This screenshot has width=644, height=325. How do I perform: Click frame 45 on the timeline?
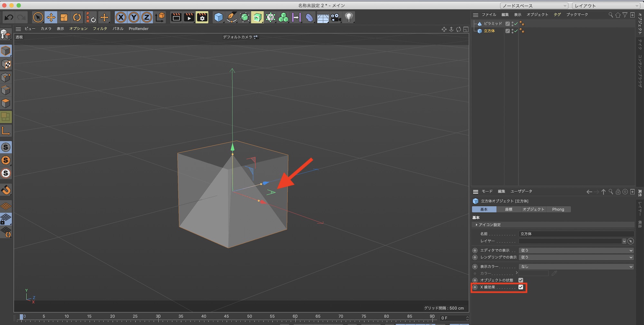click(x=226, y=317)
